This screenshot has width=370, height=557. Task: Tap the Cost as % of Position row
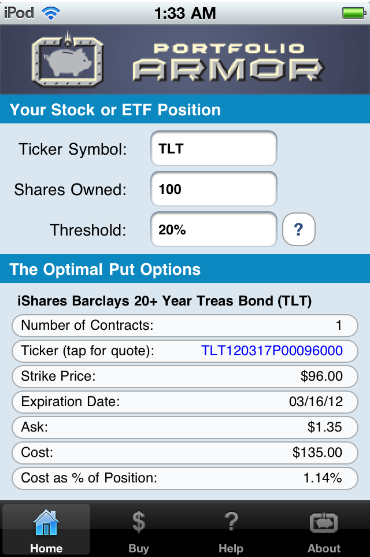pos(185,478)
